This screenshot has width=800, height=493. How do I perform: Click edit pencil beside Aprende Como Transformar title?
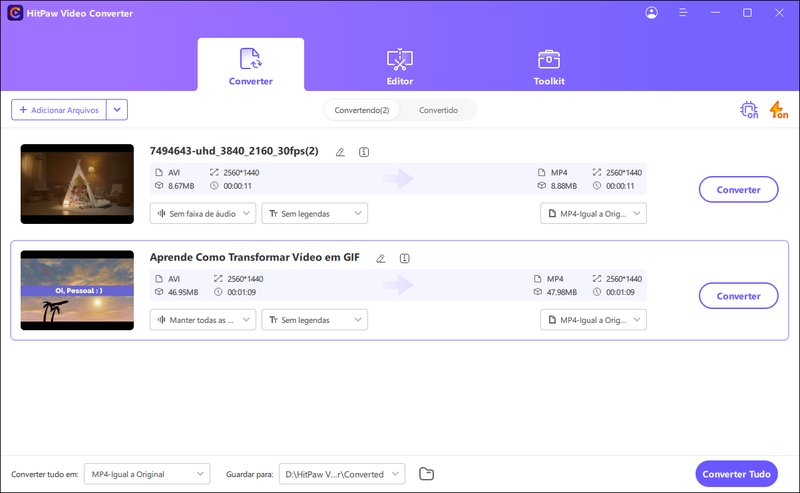point(380,258)
